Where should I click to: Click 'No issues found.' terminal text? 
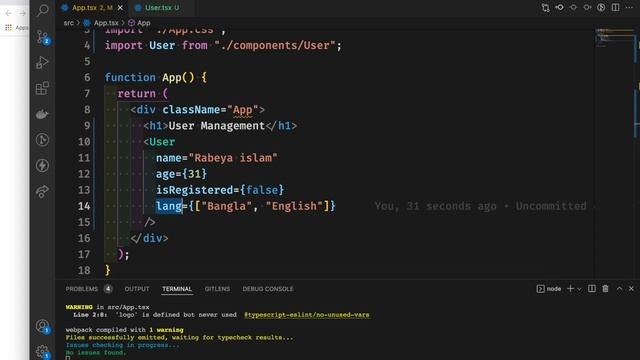[96, 353]
